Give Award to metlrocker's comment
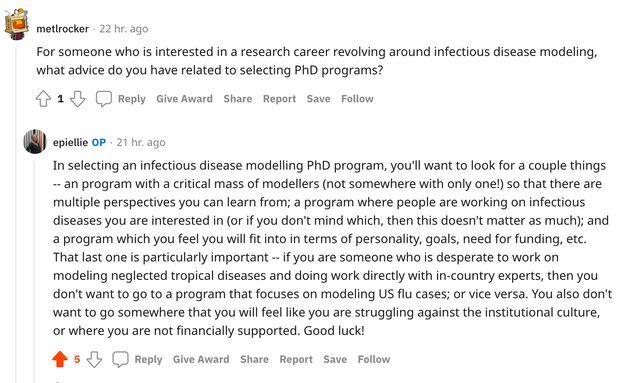Viewport: 636px width, 383px height. pyautogui.click(x=185, y=99)
